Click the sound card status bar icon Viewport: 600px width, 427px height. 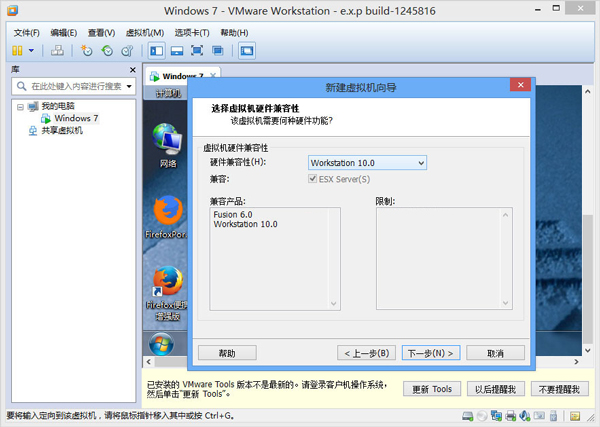525,416
